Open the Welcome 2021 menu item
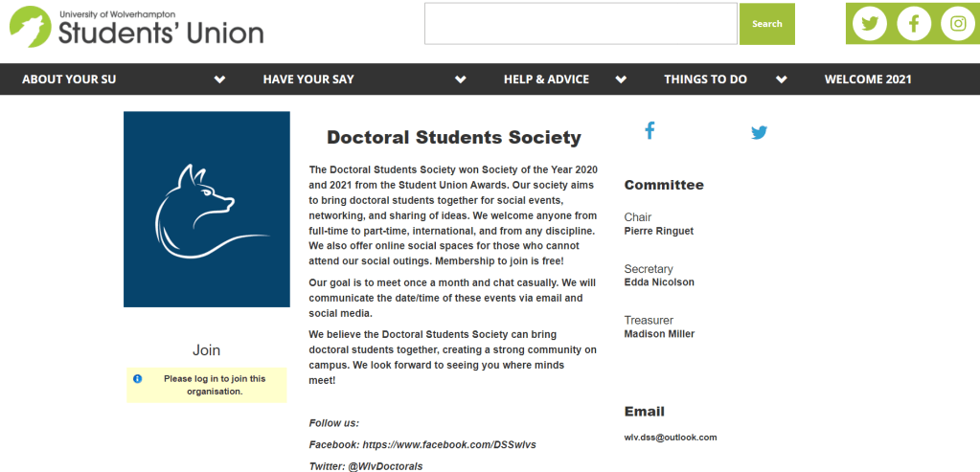The image size is (980, 472). pos(868,79)
